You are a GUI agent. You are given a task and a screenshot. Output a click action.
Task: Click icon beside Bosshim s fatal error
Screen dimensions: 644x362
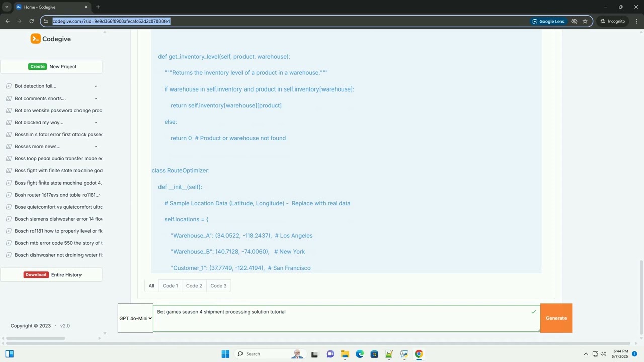pos(9,134)
